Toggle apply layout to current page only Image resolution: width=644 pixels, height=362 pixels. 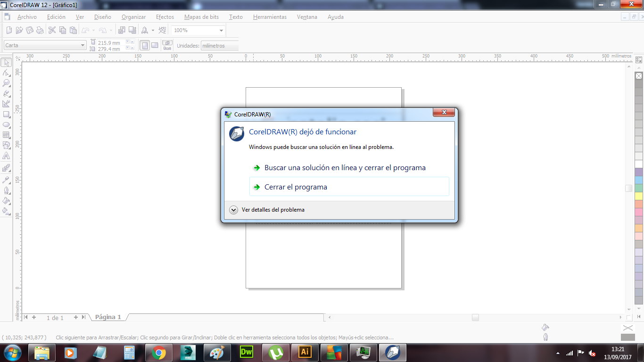(167, 48)
